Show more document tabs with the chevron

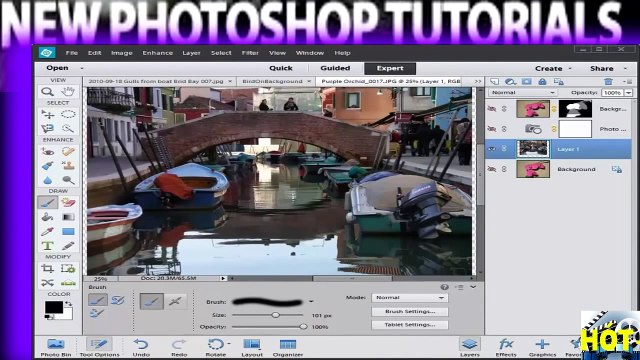coord(478,81)
